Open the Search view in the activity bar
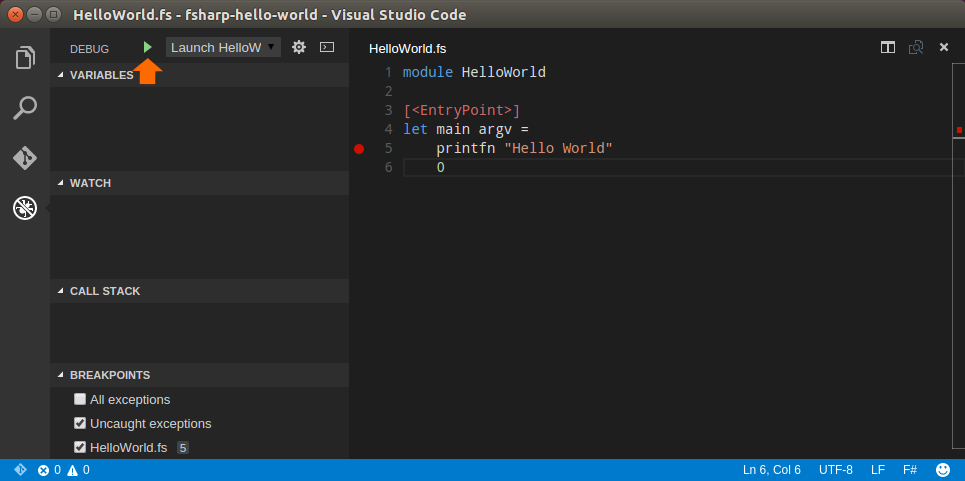965x481 pixels. click(25, 108)
